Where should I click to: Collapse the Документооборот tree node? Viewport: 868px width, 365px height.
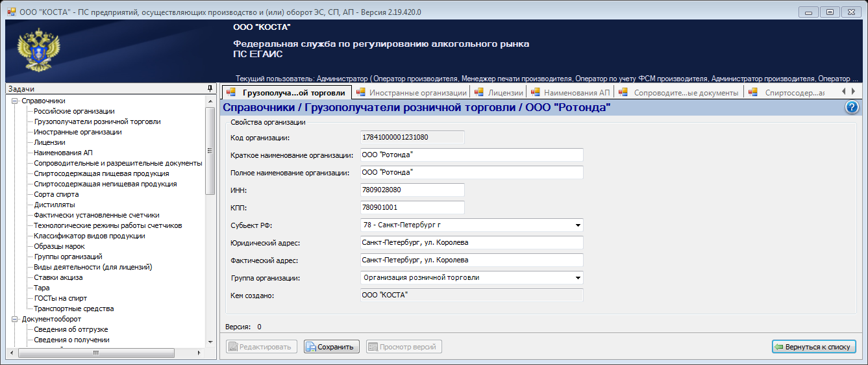(14, 319)
